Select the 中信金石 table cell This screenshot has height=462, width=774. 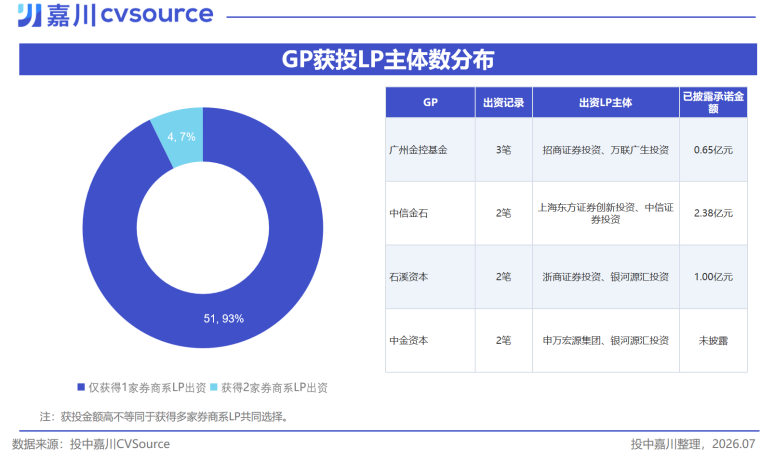tap(430, 213)
